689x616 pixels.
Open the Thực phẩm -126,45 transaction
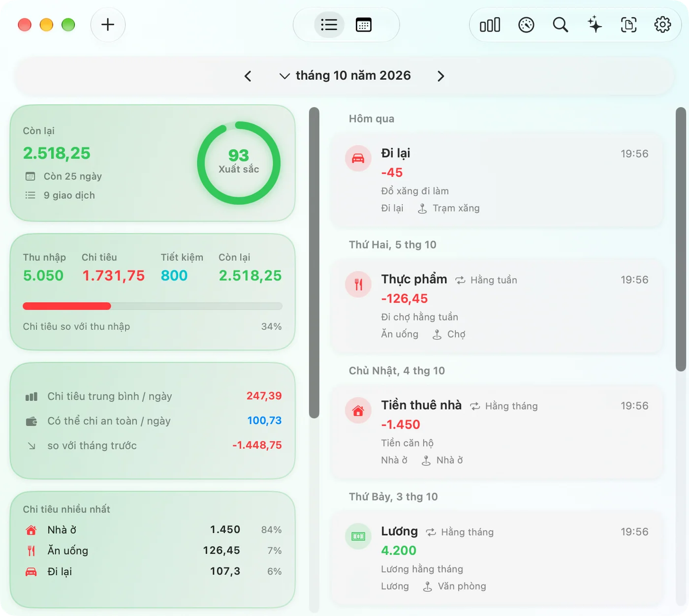click(x=497, y=306)
